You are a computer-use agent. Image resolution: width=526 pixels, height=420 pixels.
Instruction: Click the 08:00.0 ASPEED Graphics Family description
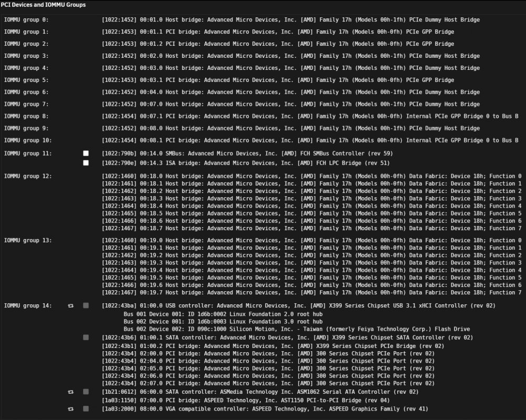pos(265,409)
